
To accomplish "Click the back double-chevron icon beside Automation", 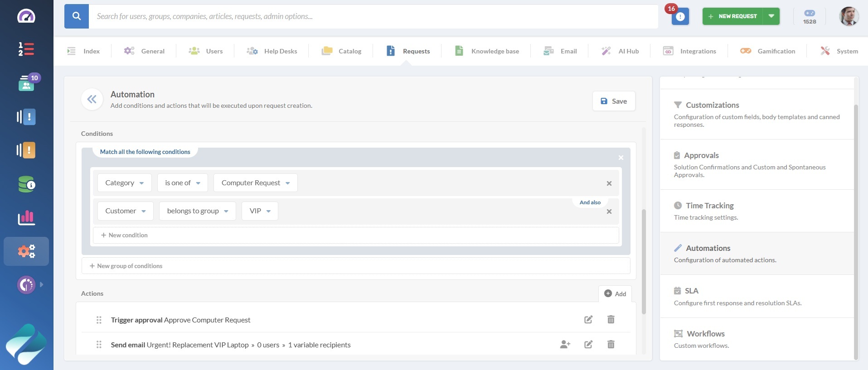I will tap(92, 99).
